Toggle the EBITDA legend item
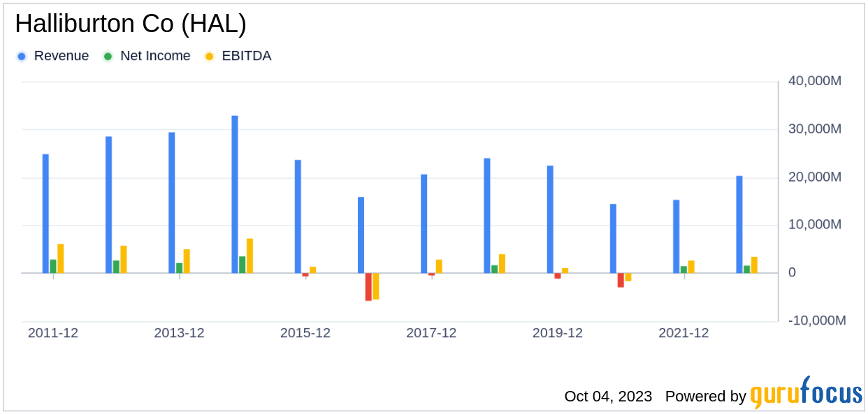The image size is (868, 414). point(238,56)
